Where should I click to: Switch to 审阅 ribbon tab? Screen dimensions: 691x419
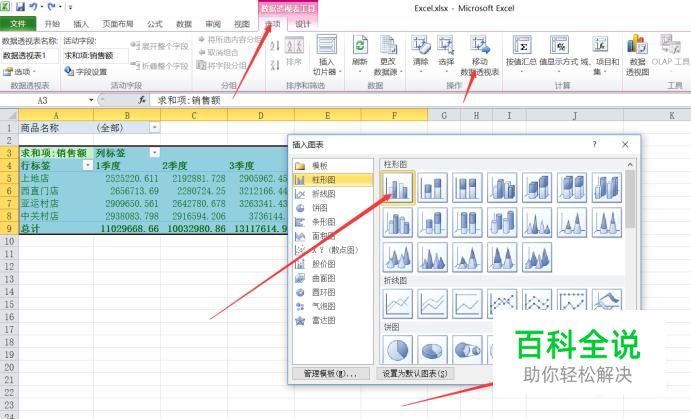click(x=213, y=24)
